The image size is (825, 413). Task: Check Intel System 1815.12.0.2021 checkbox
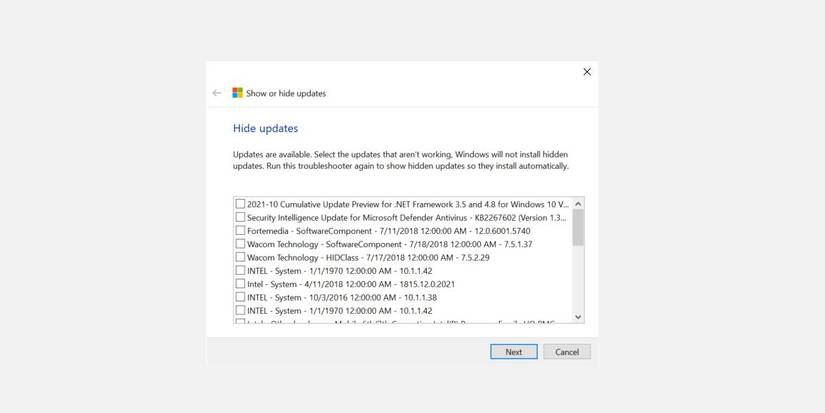pyautogui.click(x=240, y=284)
